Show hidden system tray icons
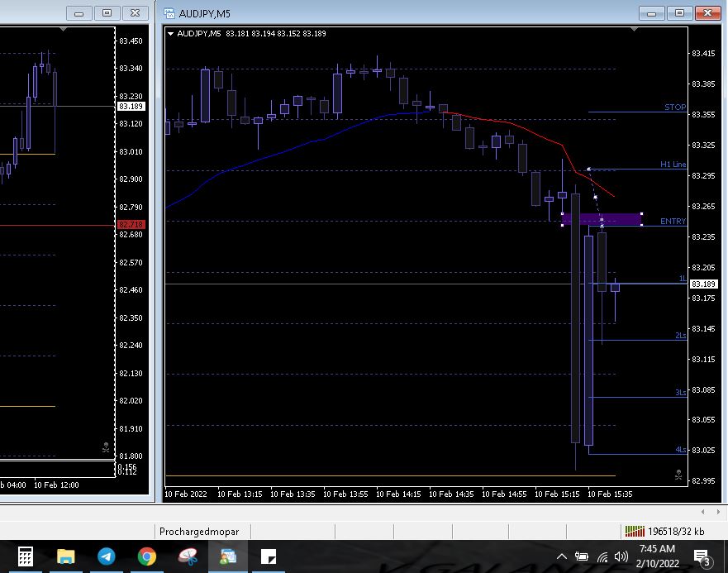This screenshot has width=728, height=573. click(x=562, y=556)
